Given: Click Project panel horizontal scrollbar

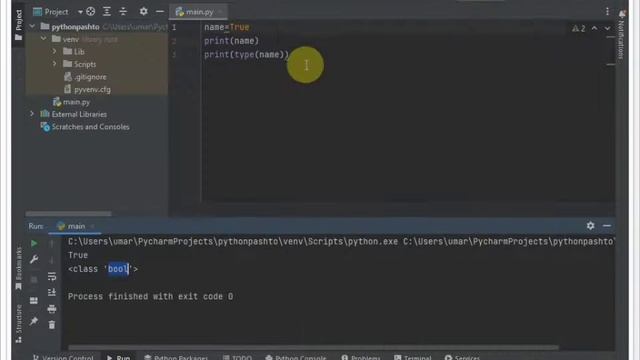Looking at the screenshot, I should (68, 213).
